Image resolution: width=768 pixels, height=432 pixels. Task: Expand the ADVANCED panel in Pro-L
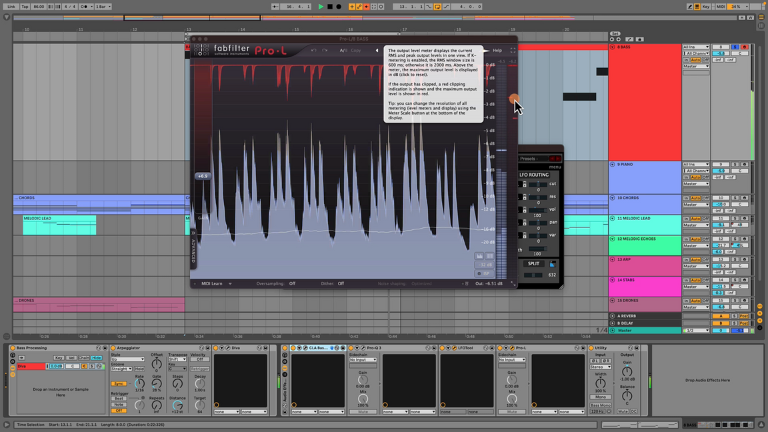tap(193, 251)
